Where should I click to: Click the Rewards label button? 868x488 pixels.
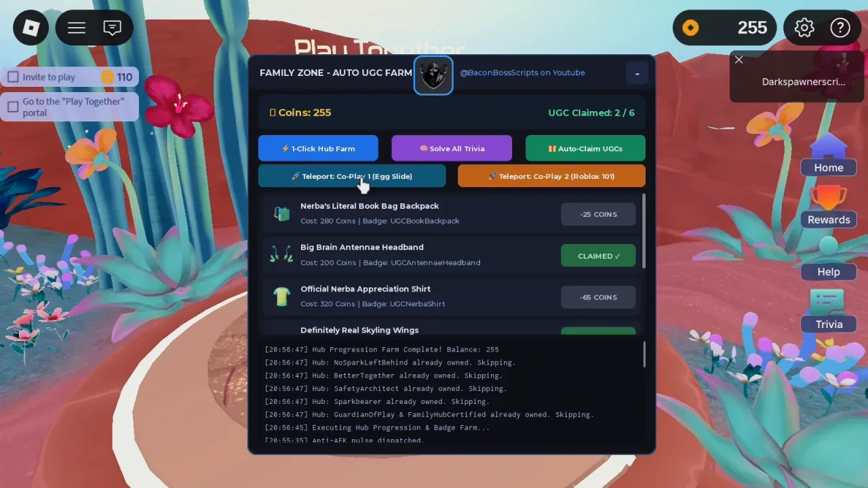(x=829, y=220)
